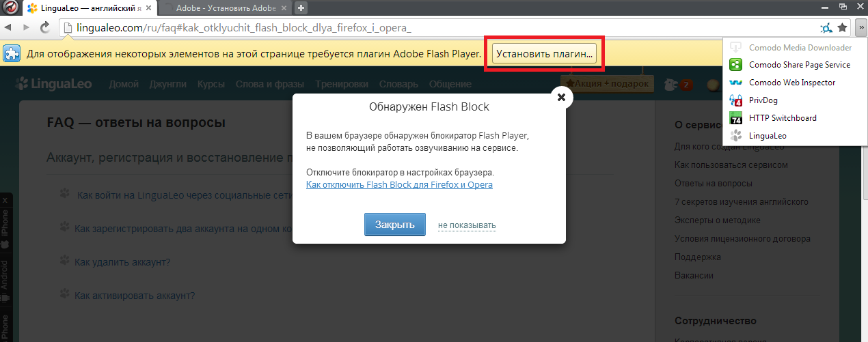Open the Домой navigation item
Image resolution: width=868 pixels, height=342 pixels.
pos(124,84)
